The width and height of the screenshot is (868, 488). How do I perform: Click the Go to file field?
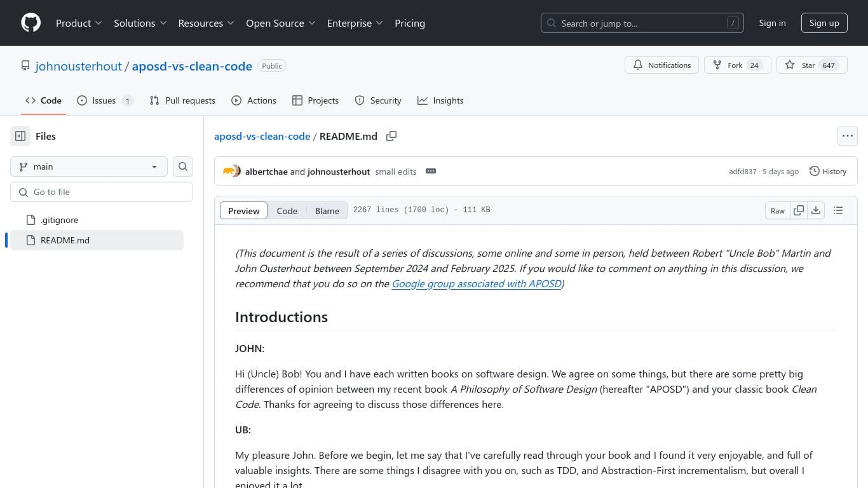pyautogui.click(x=102, y=192)
